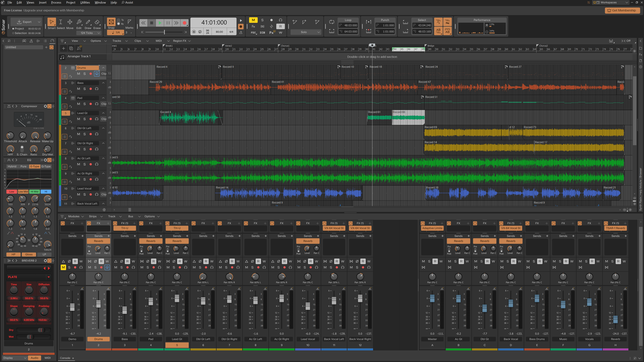Toggle the Loop on/off icon
This screenshot has height=362, width=644.
coord(331,22)
